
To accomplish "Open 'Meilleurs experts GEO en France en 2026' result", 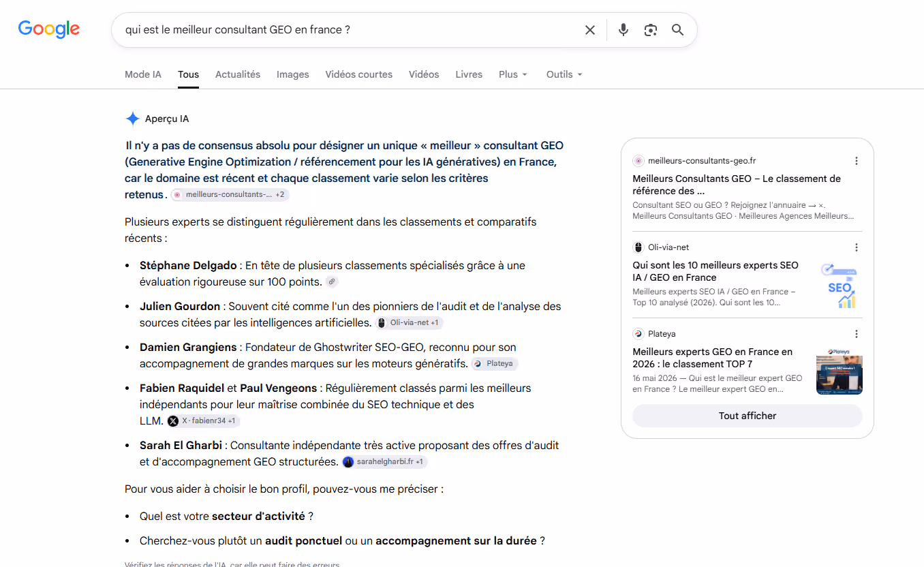I will pos(713,358).
